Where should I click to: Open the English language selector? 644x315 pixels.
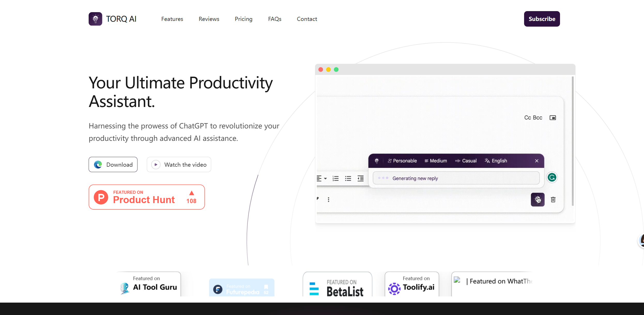tap(496, 161)
